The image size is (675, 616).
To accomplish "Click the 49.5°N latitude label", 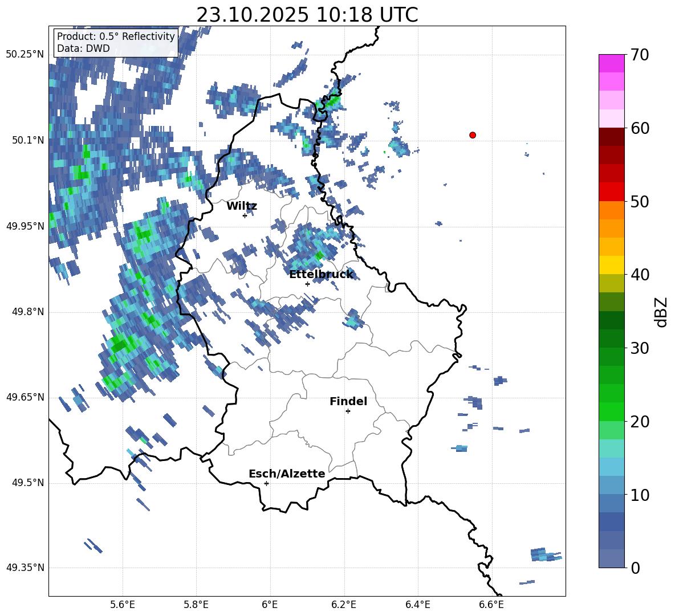I will (27, 483).
